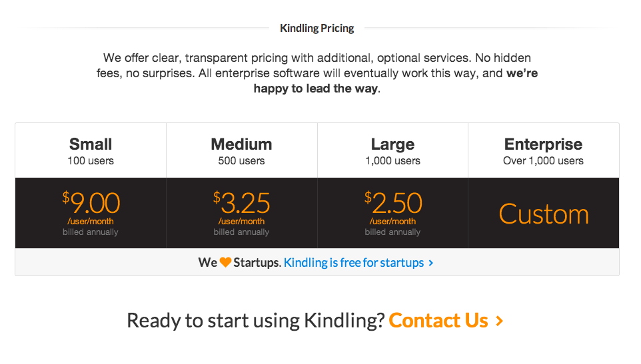641x364 pixels.
Task: Click the Ready to start using Kindling text
Action: pyautogui.click(x=255, y=321)
